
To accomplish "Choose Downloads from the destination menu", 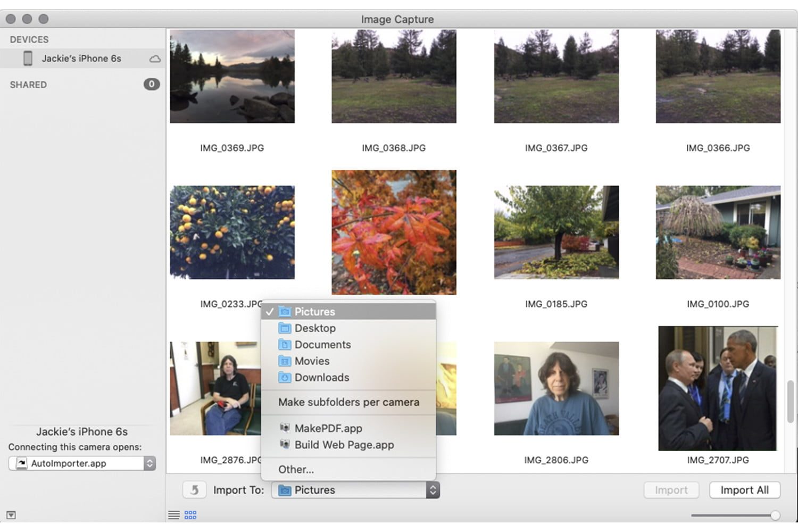I will (321, 377).
